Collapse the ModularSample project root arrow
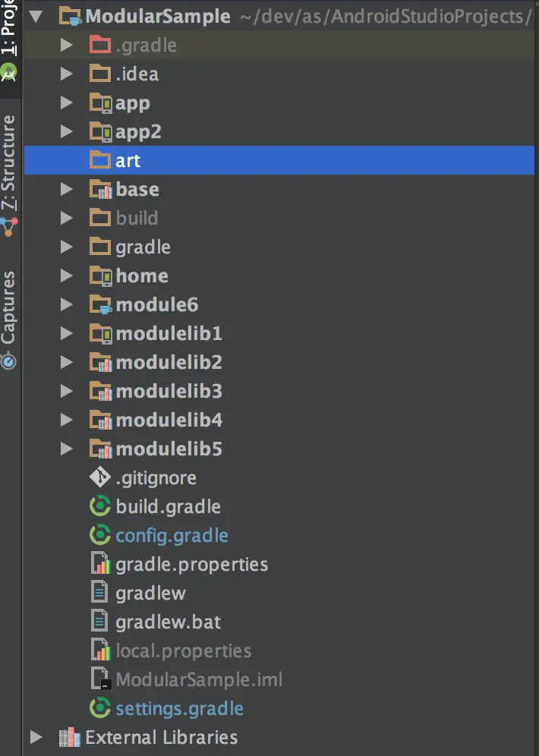Image resolution: width=539 pixels, height=756 pixels. (35, 17)
